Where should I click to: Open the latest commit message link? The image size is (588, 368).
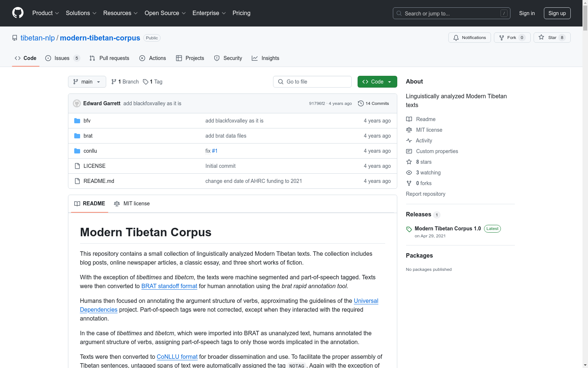[x=152, y=103]
